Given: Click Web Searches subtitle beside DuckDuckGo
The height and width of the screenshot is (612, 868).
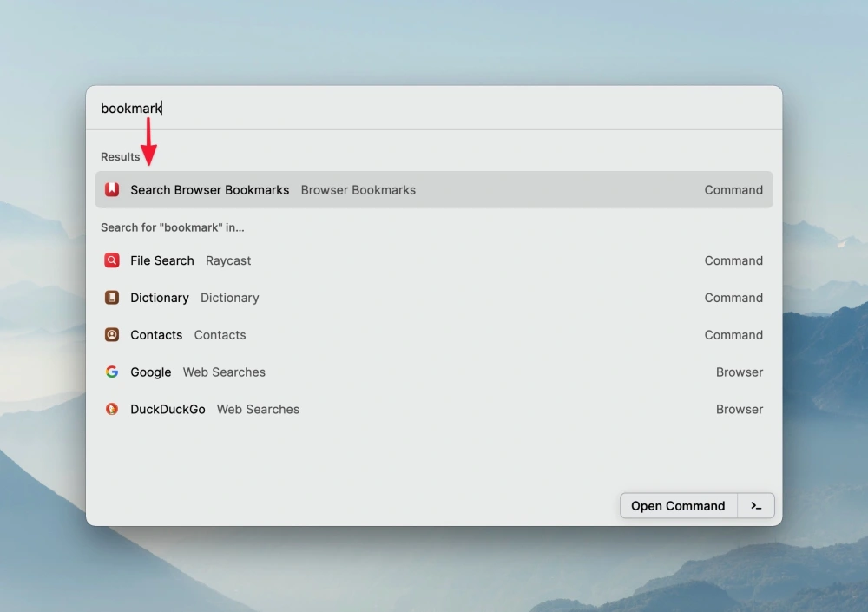Looking at the screenshot, I should pyautogui.click(x=258, y=409).
